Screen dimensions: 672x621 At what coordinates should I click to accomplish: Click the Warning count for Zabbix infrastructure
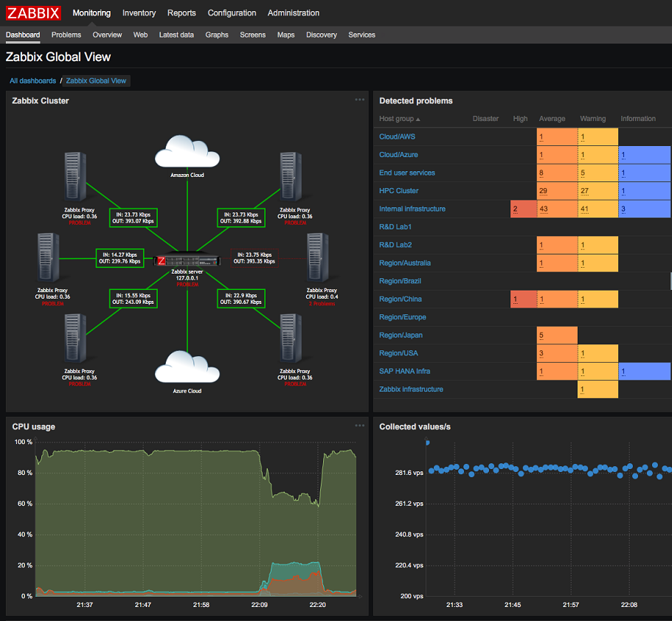[x=597, y=389]
